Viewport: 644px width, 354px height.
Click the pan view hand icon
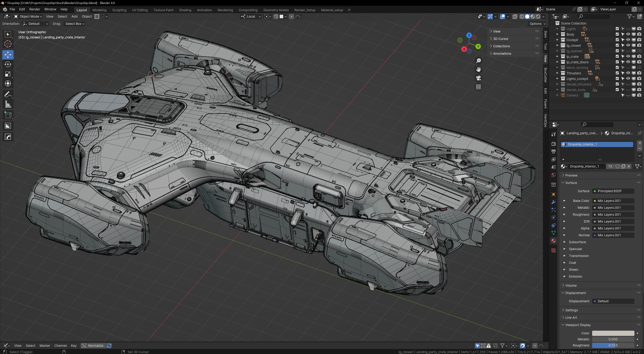[x=478, y=69]
